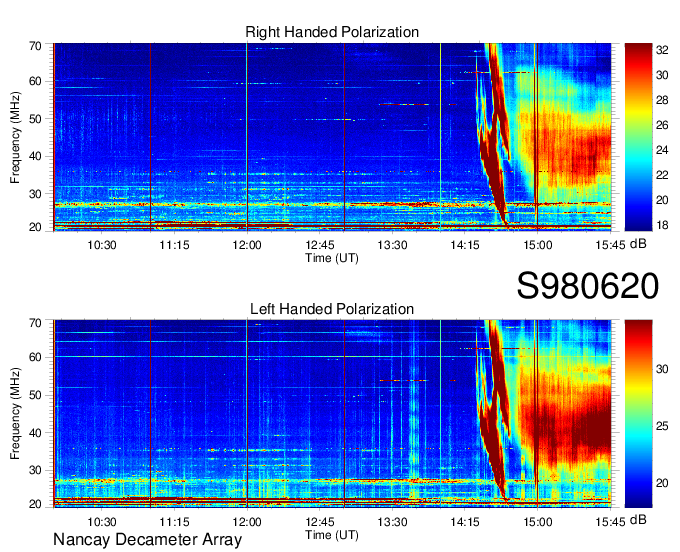Click "Frequency (MHz)" axis label of Right Handed plot
The width and height of the screenshot is (680, 552).
coord(15,137)
